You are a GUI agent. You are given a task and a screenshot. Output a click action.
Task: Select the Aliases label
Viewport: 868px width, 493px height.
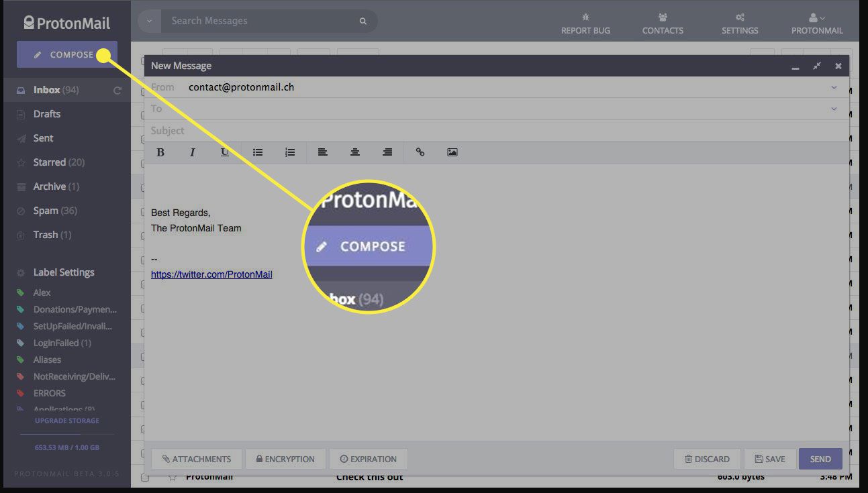coord(47,360)
